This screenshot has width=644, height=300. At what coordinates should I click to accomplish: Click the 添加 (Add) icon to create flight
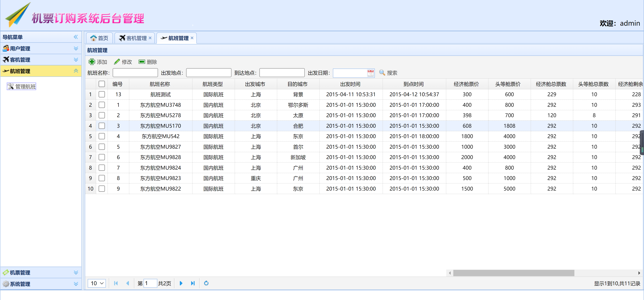(92, 62)
